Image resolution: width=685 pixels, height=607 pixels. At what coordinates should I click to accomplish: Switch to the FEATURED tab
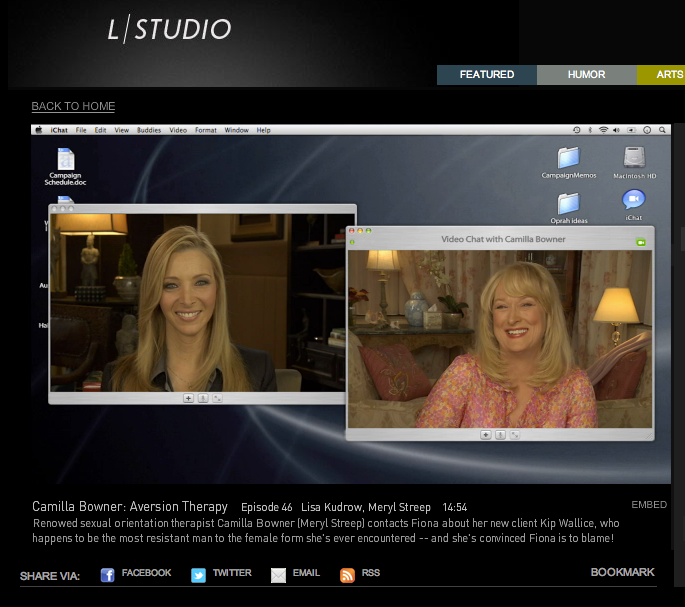coord(487,75)
